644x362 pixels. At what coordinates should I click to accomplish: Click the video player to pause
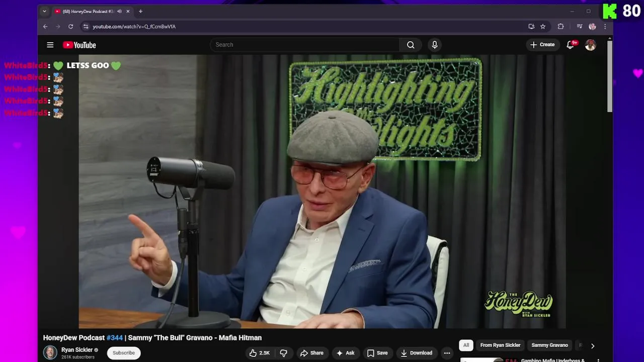point(322,191)
